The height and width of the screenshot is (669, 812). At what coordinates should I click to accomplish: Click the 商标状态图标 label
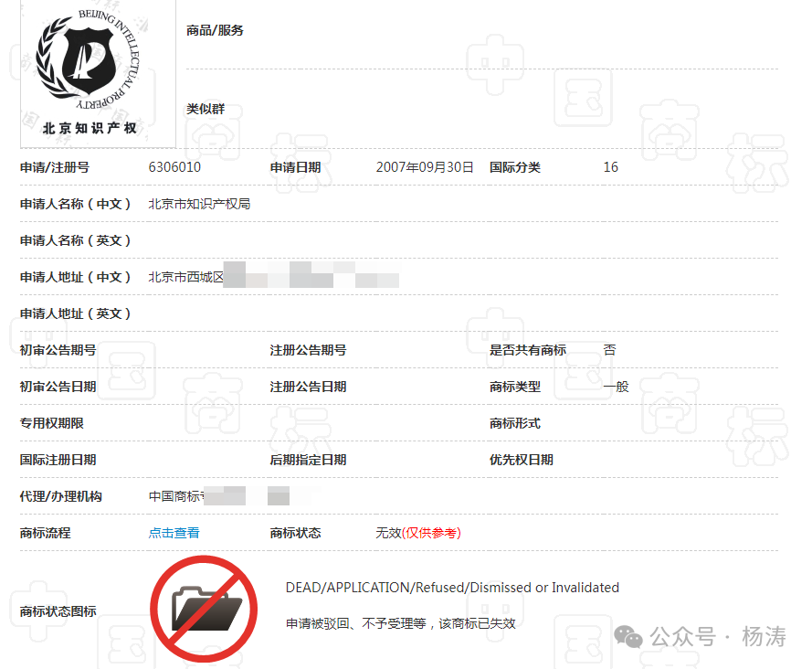pos(58,611)
